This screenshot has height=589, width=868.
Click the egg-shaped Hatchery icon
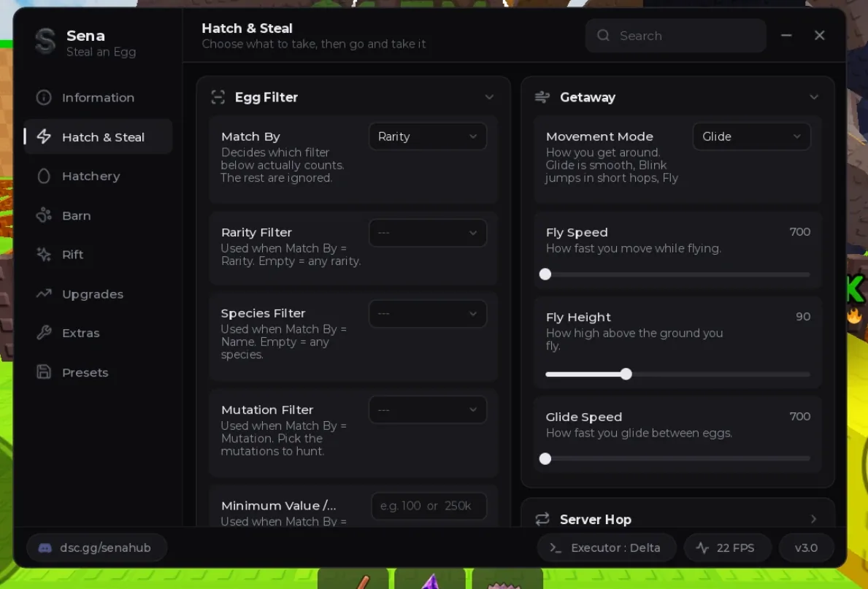(44, 176)
